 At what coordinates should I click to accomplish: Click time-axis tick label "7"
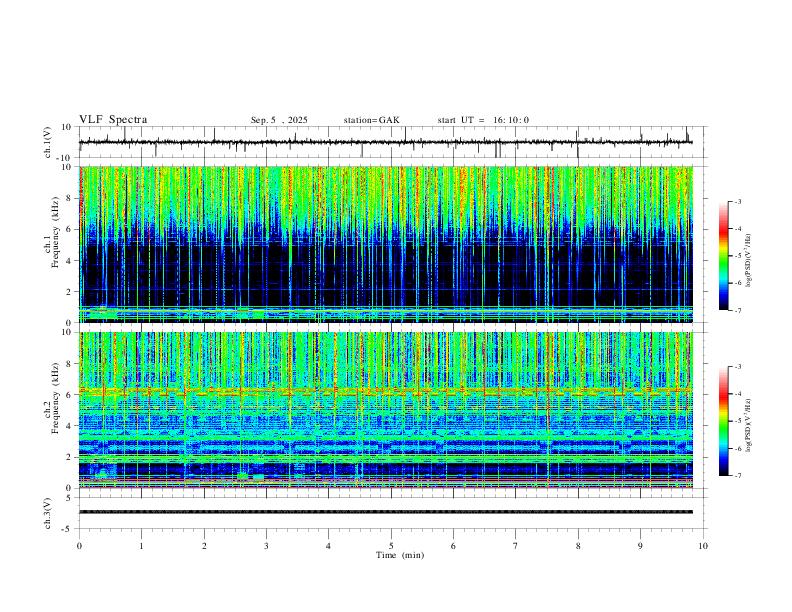(516, 546)
